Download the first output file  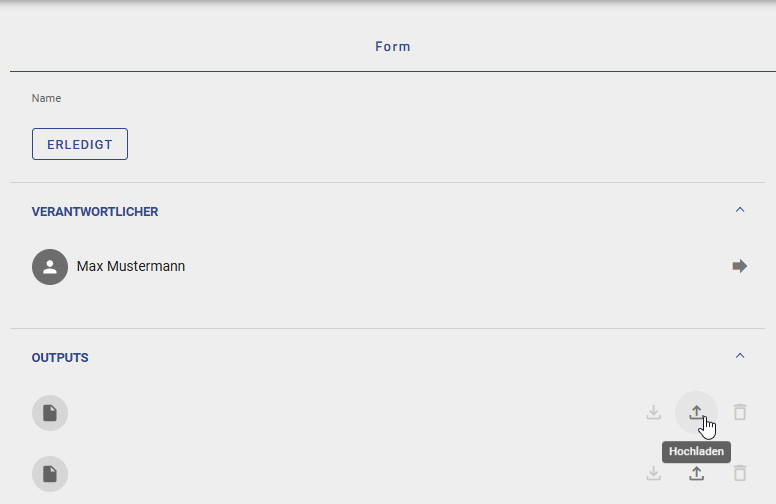tap(653, 412)
